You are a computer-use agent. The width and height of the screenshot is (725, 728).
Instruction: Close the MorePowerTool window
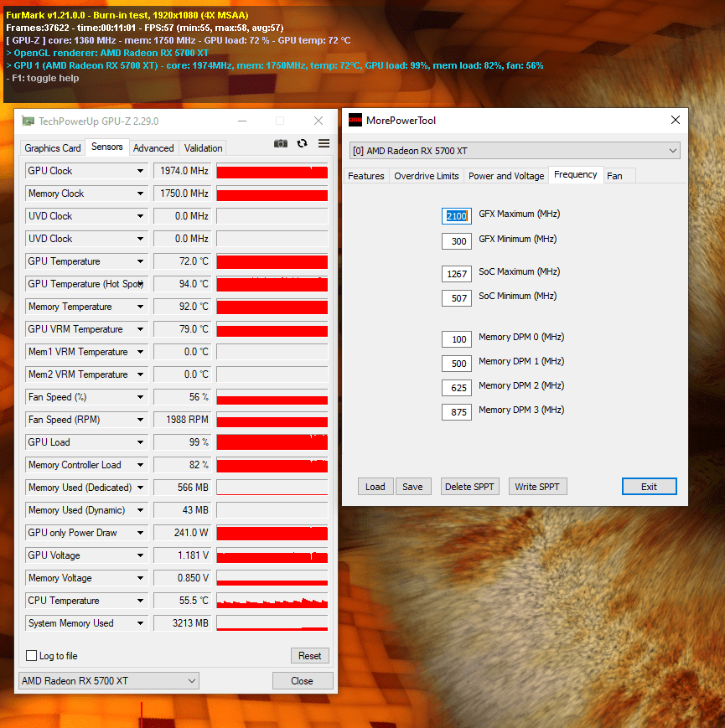[676, 121]
